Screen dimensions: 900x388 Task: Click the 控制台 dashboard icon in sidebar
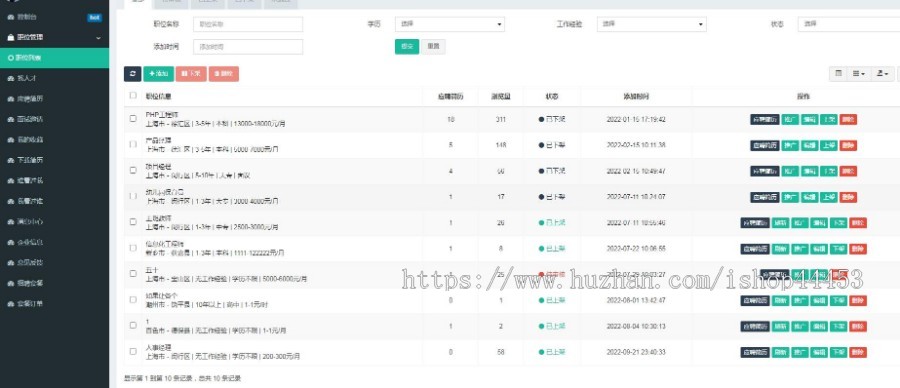[10, 17]
